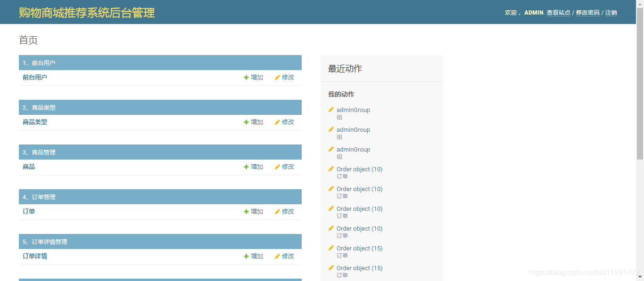Click 查看站点 in the header
The width and height of the screenshot is (644, 281).
point(559,13)
